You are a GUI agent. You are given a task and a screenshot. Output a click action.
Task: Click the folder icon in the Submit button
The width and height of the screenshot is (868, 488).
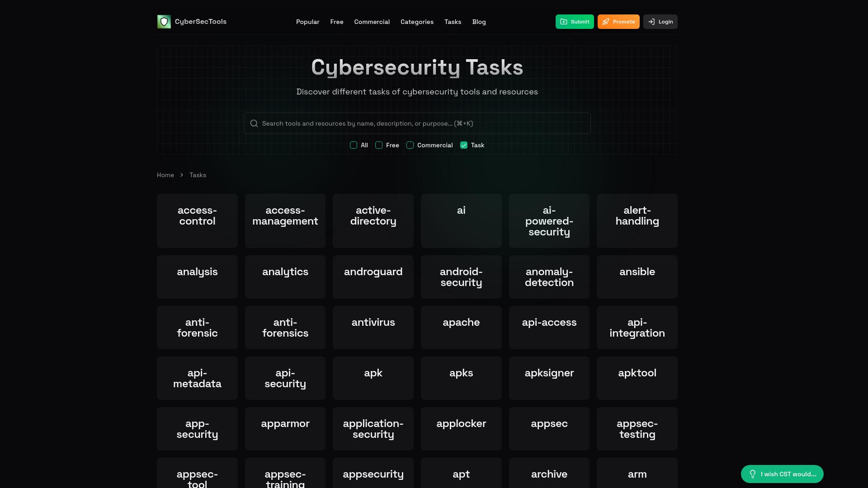[564, 22]
